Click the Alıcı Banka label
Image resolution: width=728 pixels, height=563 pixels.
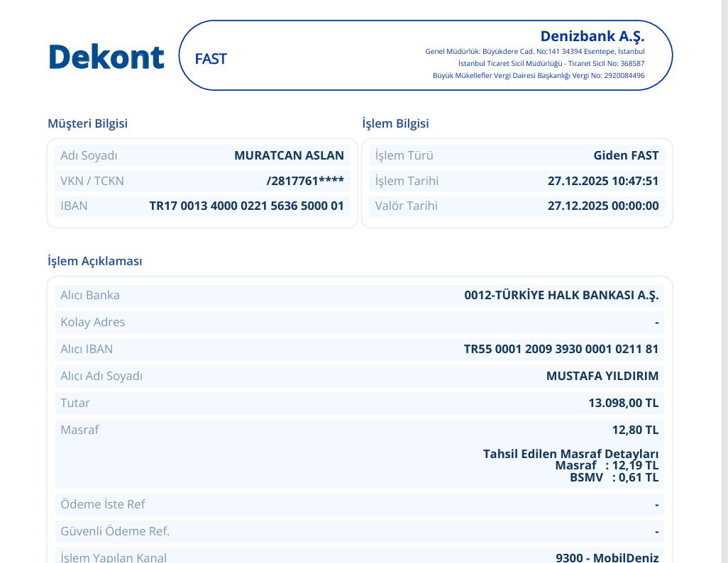[90, 295]
